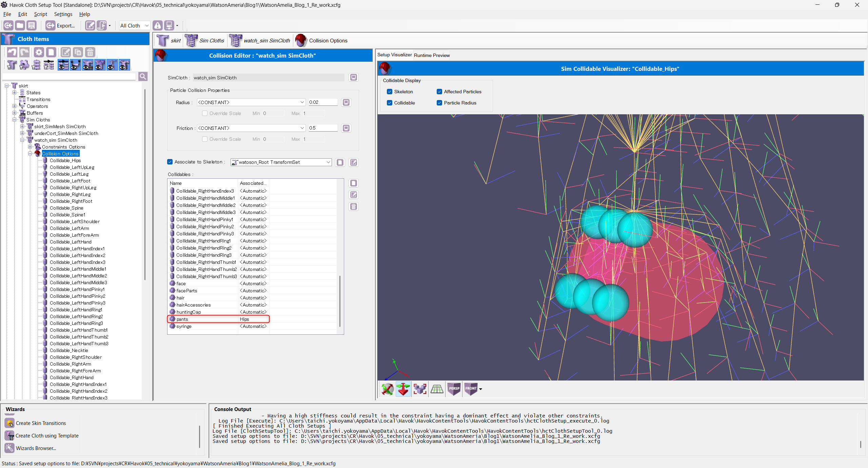Click the Cloth Items search field
This screenshot has height=468, width=868.
pyautogui.click(x=69, y=76)
